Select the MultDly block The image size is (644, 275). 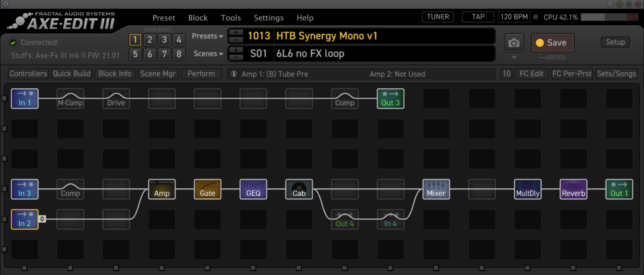pyautogui.click(x=528, y=189)
